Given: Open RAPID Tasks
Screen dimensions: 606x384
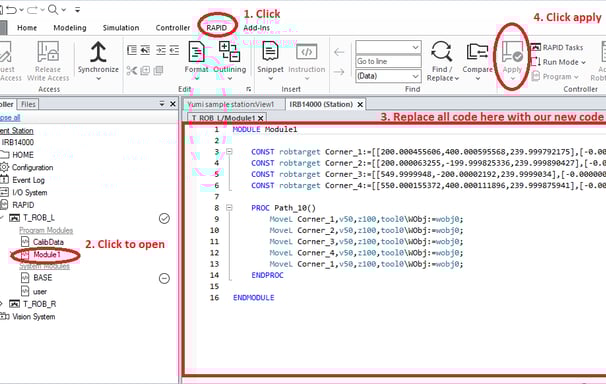Looking at the screenshot, I should (x=557, y=47).
